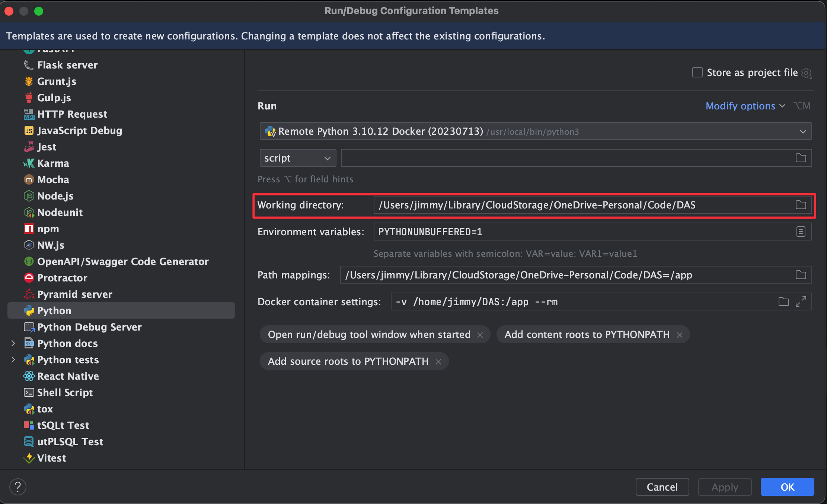This screenshot has height=504, width=827.
Task: Remove Add source roots to PYTHONPATH option
Action: pos(438,361)
